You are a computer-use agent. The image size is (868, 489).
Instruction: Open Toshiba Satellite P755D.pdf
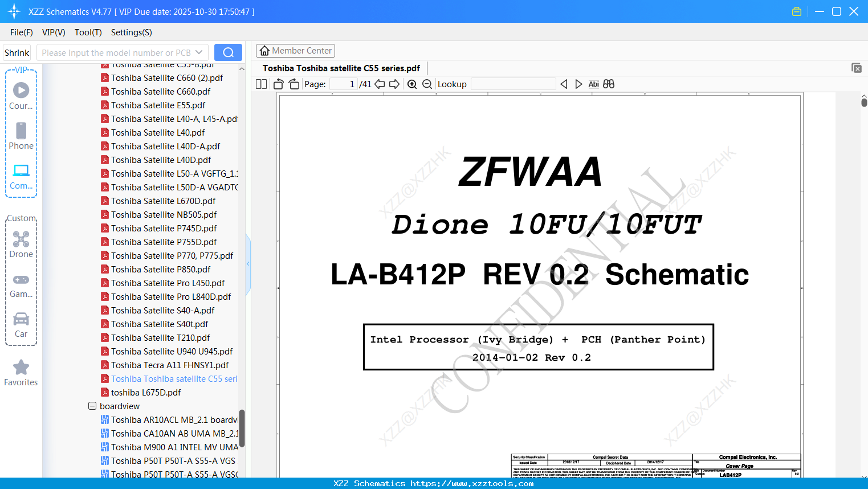click(158, 242)
